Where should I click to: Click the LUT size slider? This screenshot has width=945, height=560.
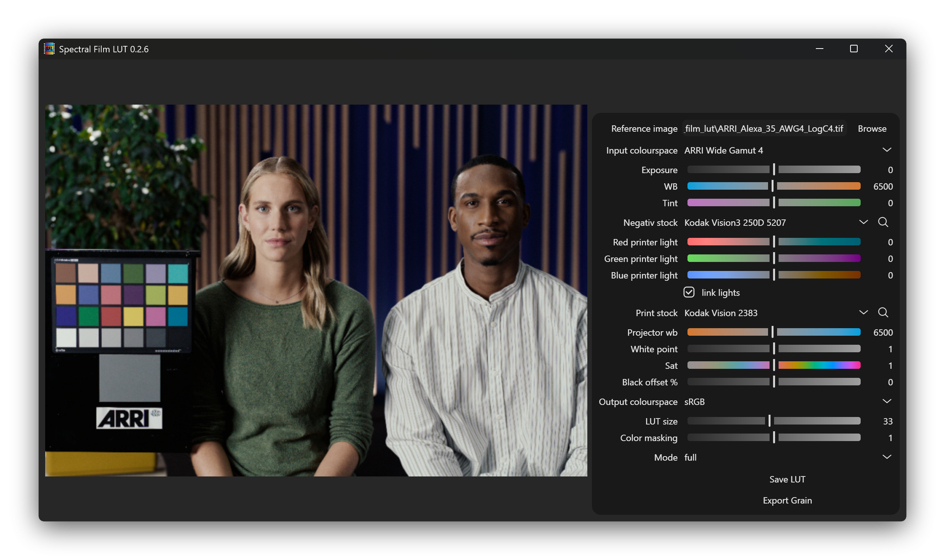point(774,421)
